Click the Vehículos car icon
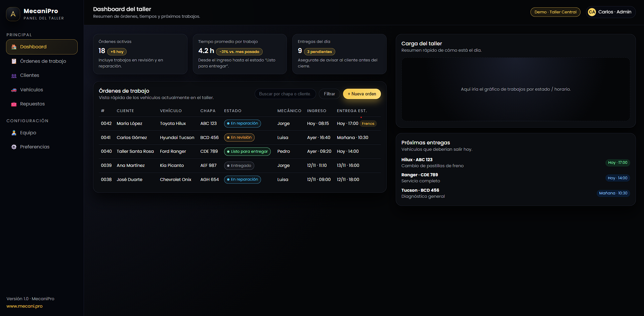Viewport: 644px width, 316px height. 14,90
